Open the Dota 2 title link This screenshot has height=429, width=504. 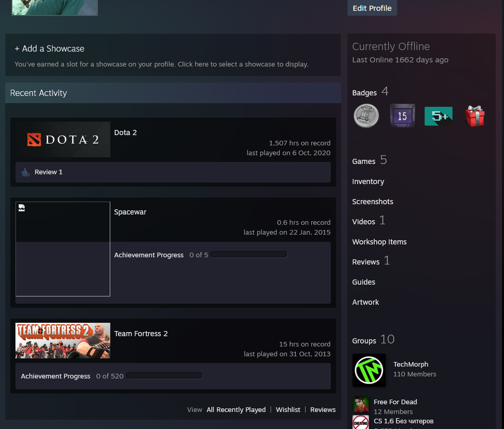[x=125, y=133]
